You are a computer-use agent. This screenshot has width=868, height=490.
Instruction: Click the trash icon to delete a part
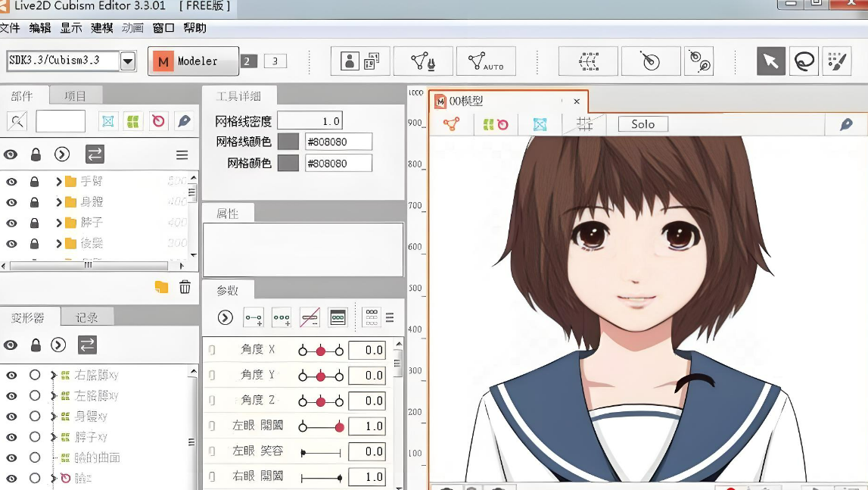185,286
